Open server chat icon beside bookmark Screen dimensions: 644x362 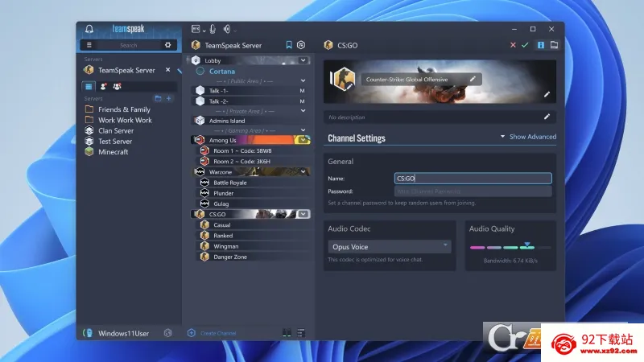pyautogui.click(x=301, y=45)
